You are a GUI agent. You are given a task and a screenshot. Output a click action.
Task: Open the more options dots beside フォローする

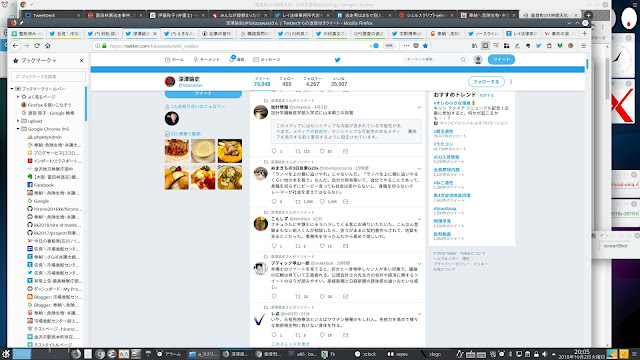pos(511,82)
